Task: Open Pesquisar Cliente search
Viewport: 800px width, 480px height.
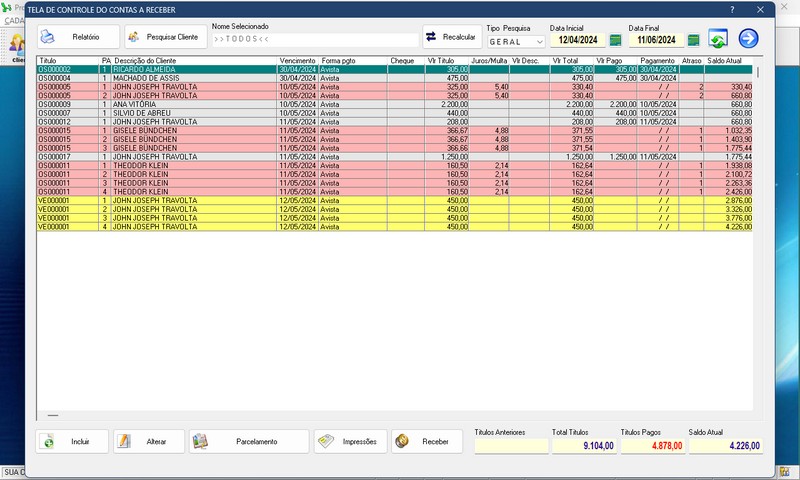Action: point(164,37)
